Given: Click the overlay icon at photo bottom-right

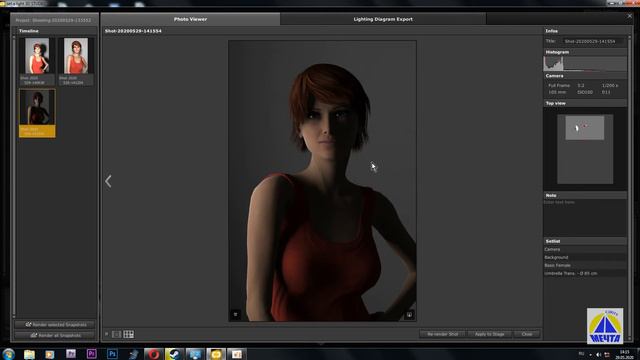Looking at the screenshot, I should [x=409, y=315].
